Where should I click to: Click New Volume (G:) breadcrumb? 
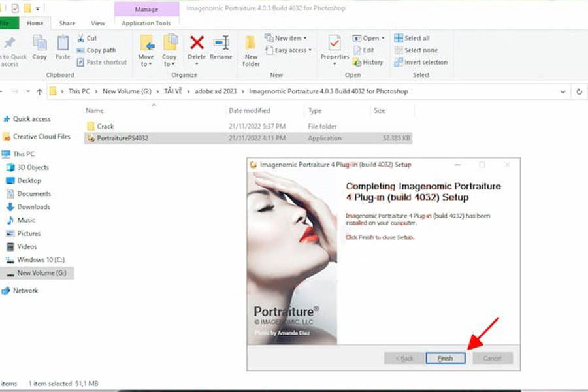click(x=127, y=91)
